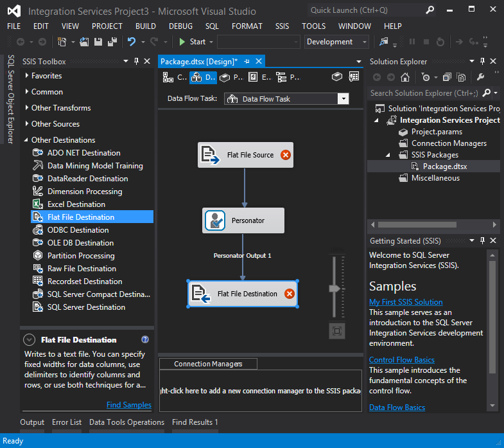Click the Home icon in Solution Explorer
This screenshot has height=448, width=504.
[405, 77]
